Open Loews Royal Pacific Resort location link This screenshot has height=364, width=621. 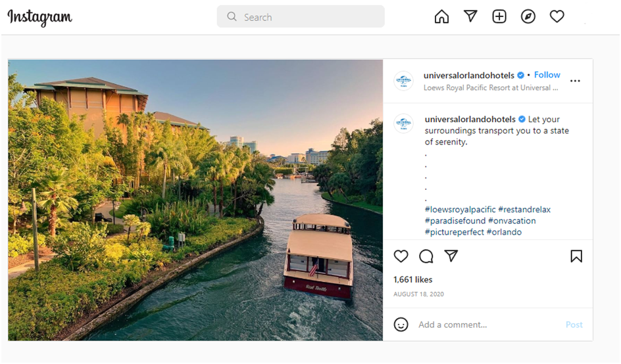pyautogui.click(x=491, y=88)
